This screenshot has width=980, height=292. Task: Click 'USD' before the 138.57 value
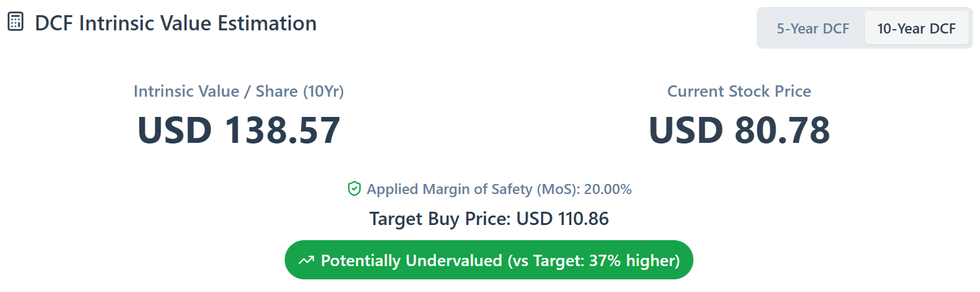coord(174,131)
